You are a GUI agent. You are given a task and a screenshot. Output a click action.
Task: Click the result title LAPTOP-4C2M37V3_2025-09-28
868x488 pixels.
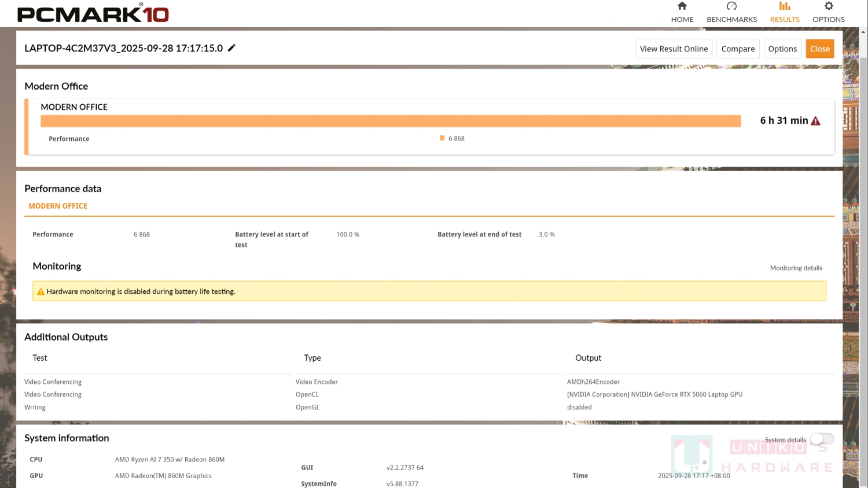coord(123,48)
